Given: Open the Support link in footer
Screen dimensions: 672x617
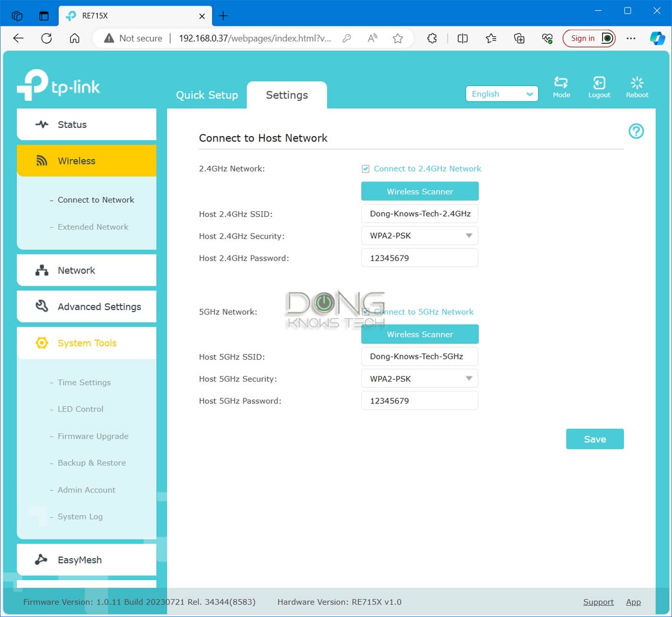Looking at the screenshot, I should pyautogui.click(x=598, y=602).
